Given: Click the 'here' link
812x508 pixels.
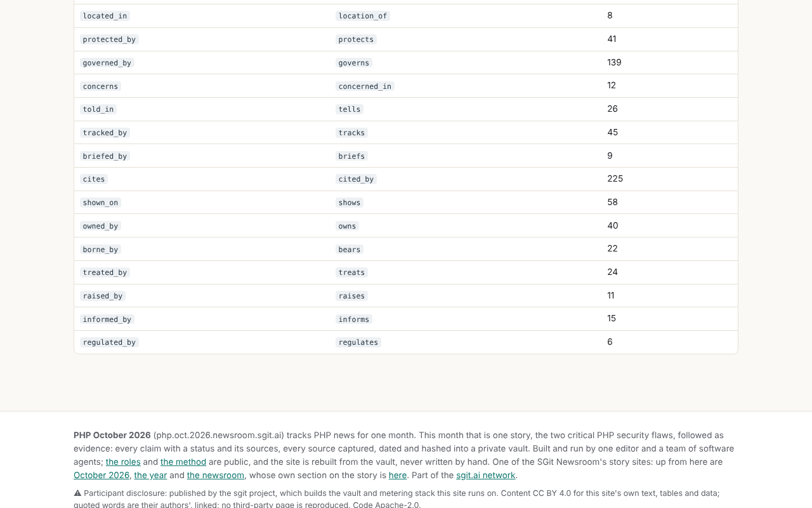Looking at the screenshot, I should point(398,475).
